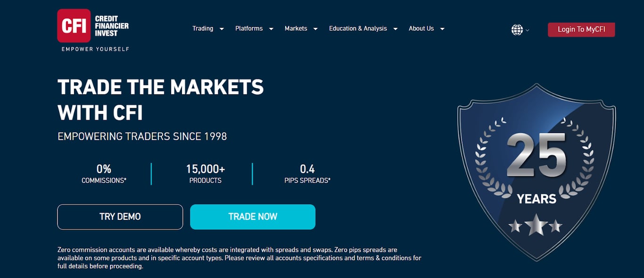Image resolution: width=644 pixels, height=278 pixels.
Task: Open the About Us menu
Action: tap(421, 28)
